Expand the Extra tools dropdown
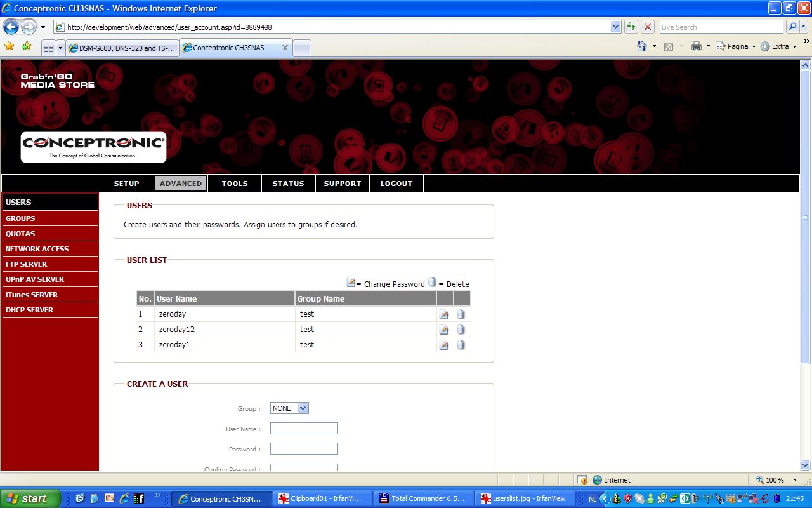This screenshot has height=508, width=812. pos(778,46)
